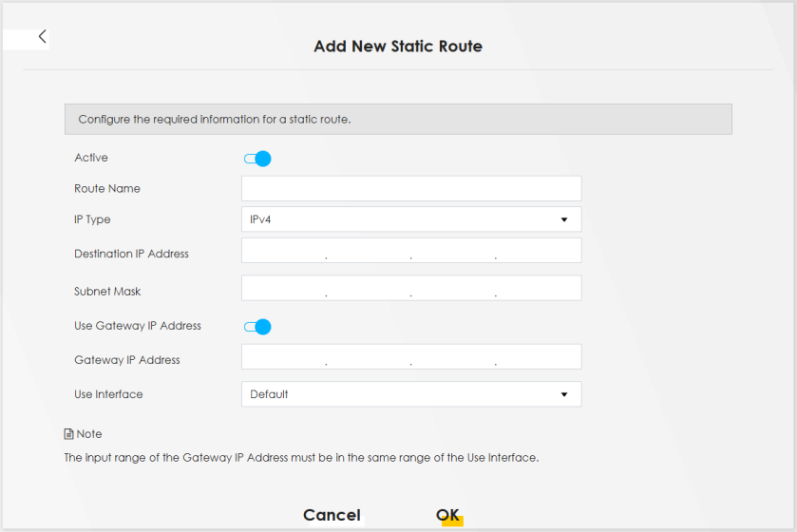Focus first octet of Gateway IP Address

point(284,357)
